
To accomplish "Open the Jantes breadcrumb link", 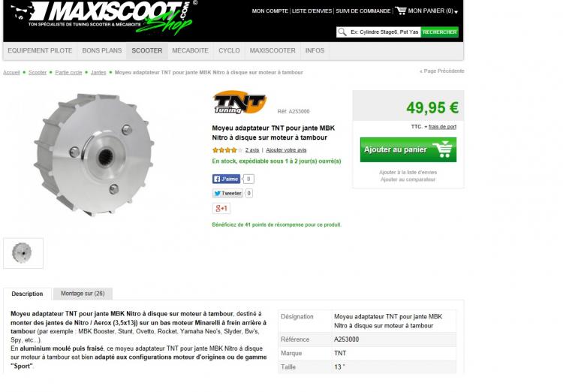I will tap(98, 73).
